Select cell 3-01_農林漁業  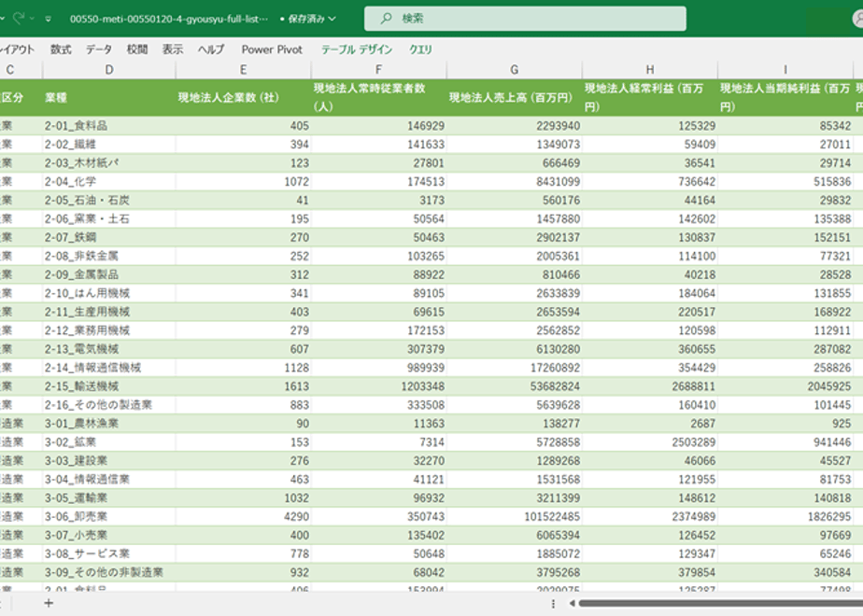click(x=109, y=424)
